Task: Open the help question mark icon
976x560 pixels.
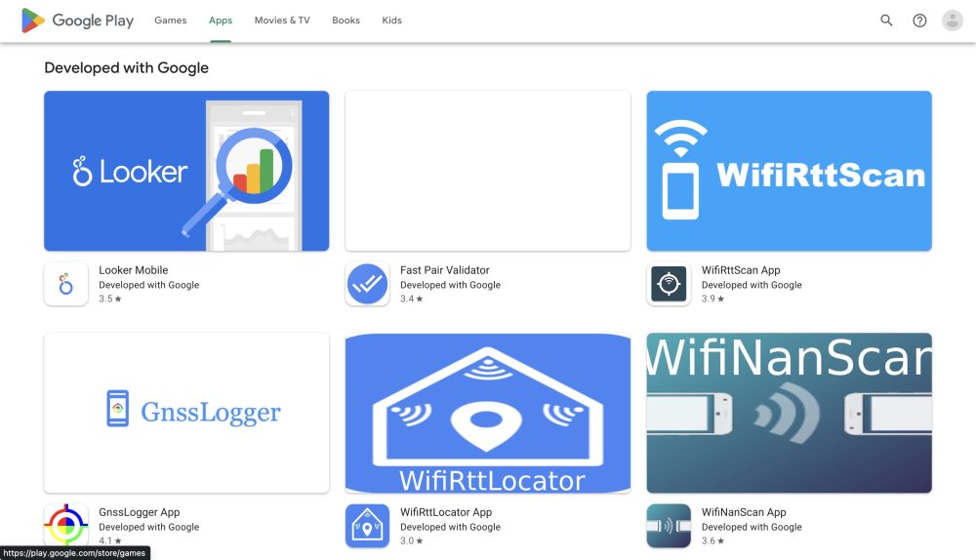Action: [x=919, y=20]
